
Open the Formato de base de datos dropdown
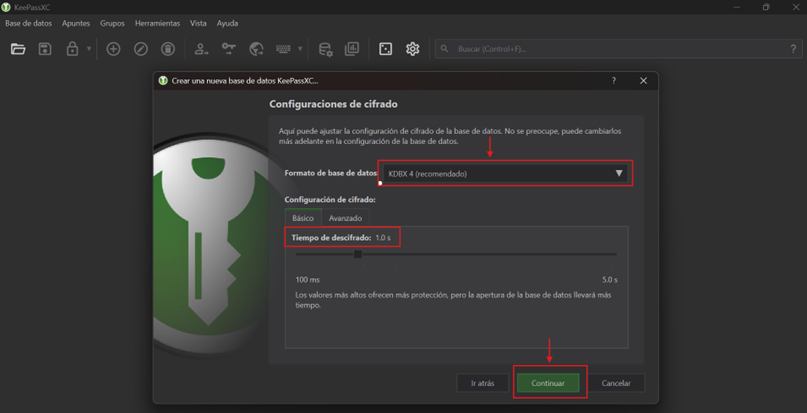[505, 174]
